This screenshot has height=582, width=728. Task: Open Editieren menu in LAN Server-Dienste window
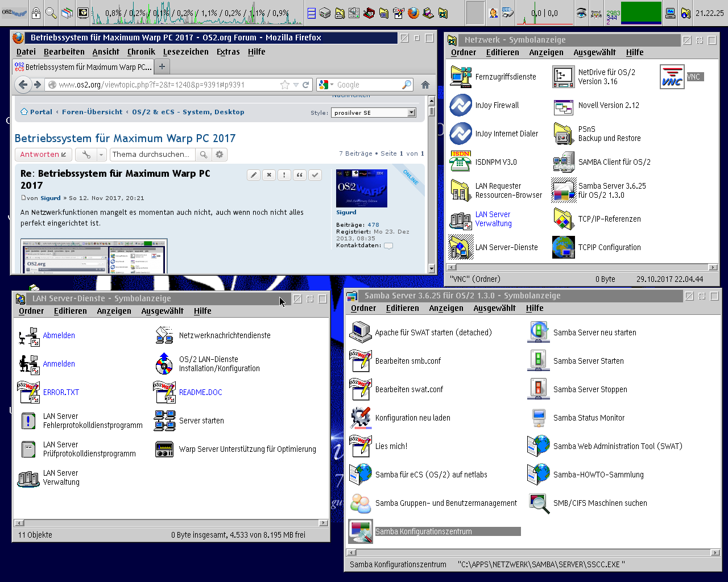[x=71, y=311]
